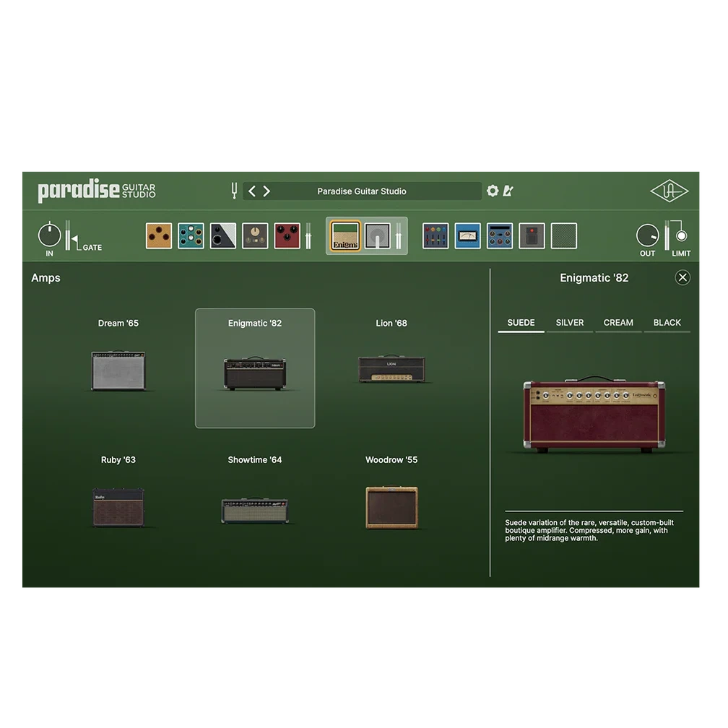Switch to the CREAM variation tab
The height and width of the screenshot is (728, 728).
618,323
